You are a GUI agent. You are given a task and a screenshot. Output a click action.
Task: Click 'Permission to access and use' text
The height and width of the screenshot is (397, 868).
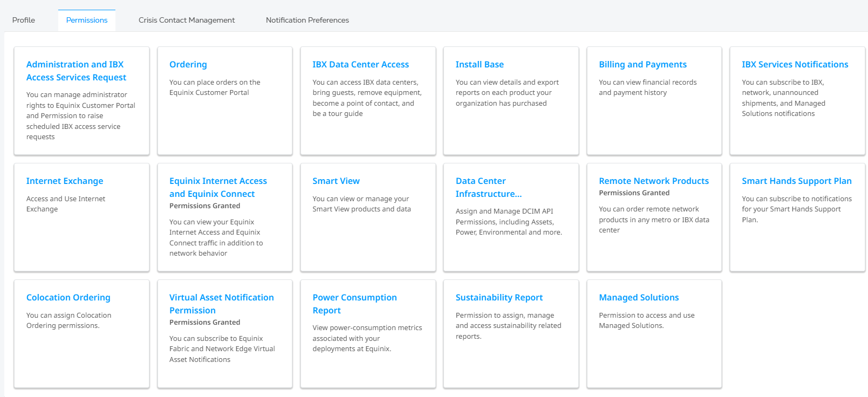[x=647, y=316]
